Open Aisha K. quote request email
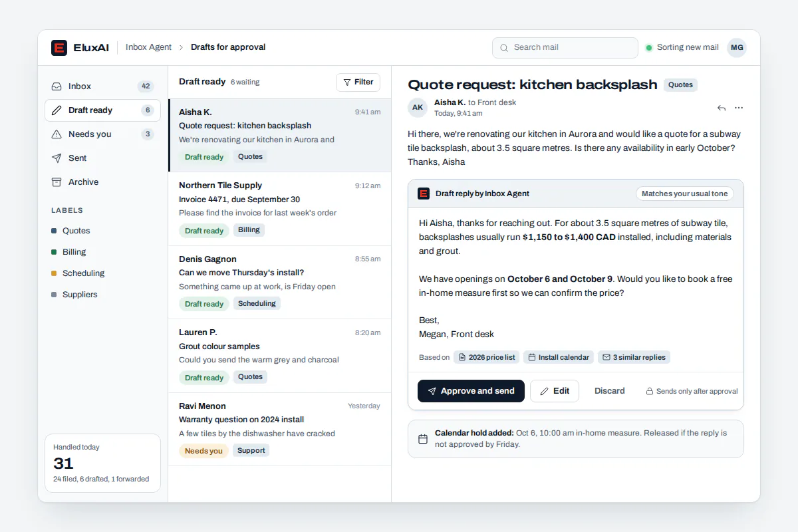798x532 pixels. (279, 136)
